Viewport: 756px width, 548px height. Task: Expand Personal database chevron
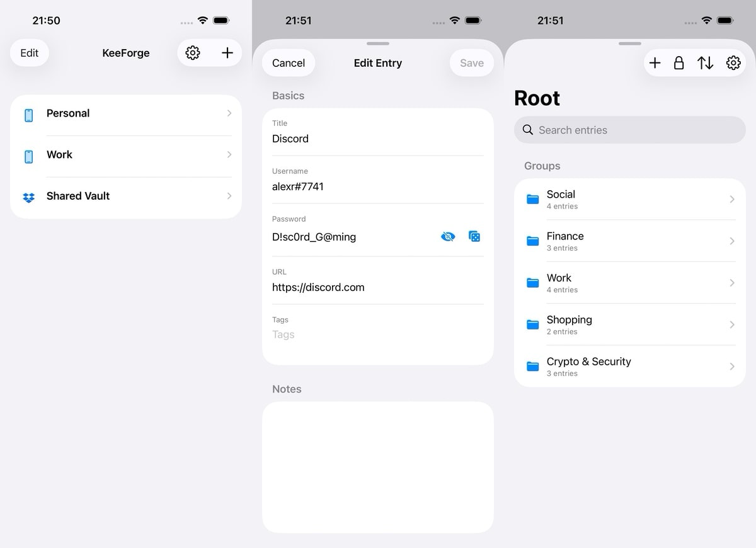[x=229, y=113]
